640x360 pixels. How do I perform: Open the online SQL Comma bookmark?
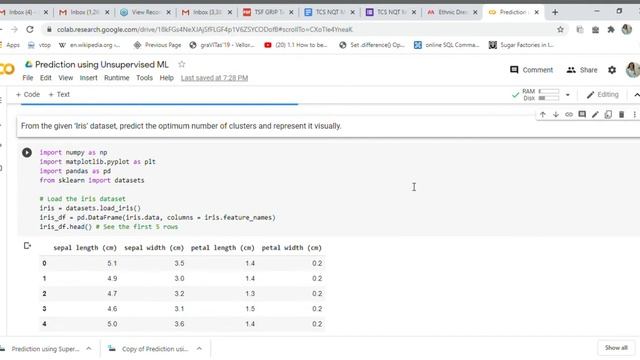[x=446, y=45]
